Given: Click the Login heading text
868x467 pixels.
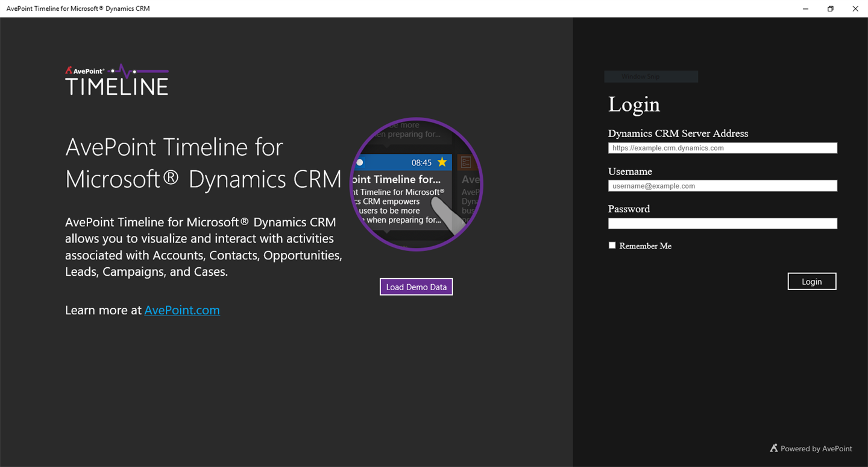Looking at the screenshot, I should click(x=634, y=104).
